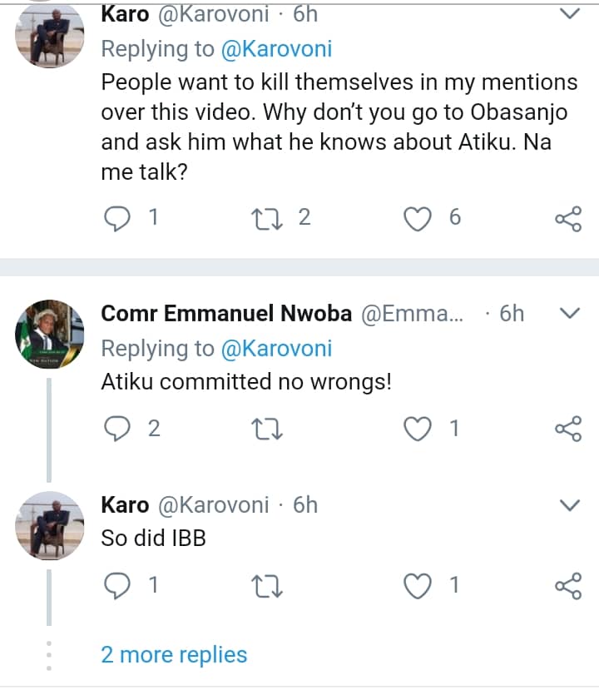The width and height of the screenshot is (599, 700).
Task: Reply to Karo's Obasanjo tweet
Action: click(x=117, y=218)
